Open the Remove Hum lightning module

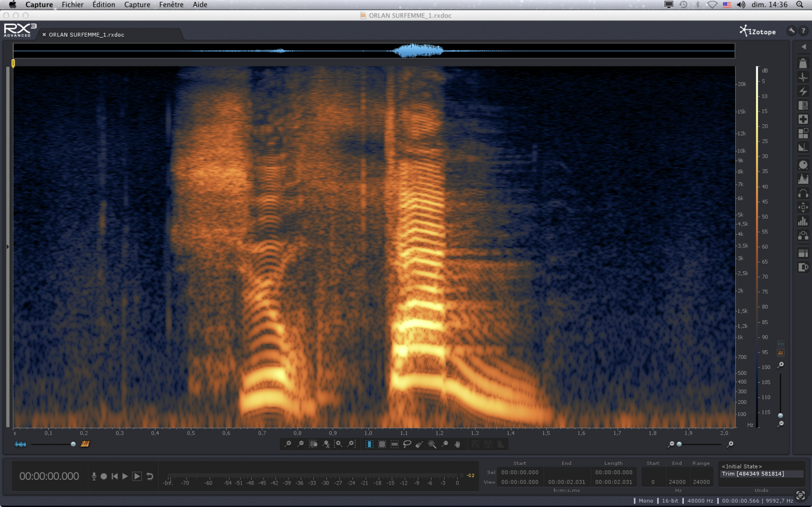tap(803, 91)
